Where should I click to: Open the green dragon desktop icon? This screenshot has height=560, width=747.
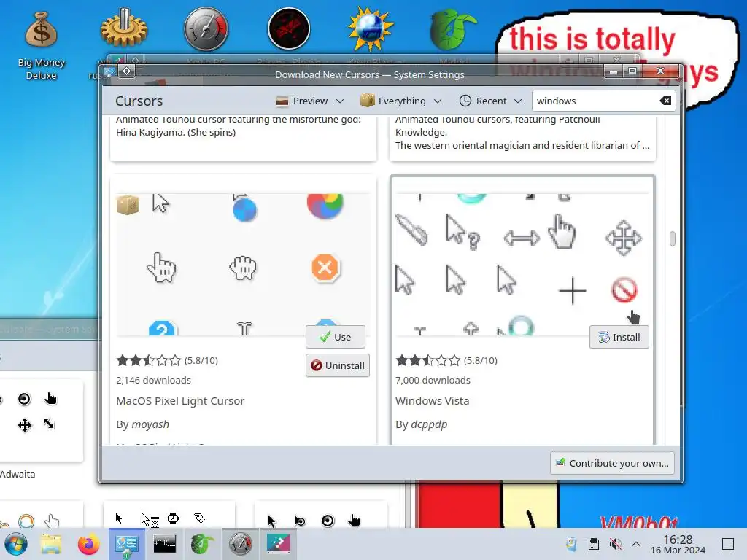[452, 29]
